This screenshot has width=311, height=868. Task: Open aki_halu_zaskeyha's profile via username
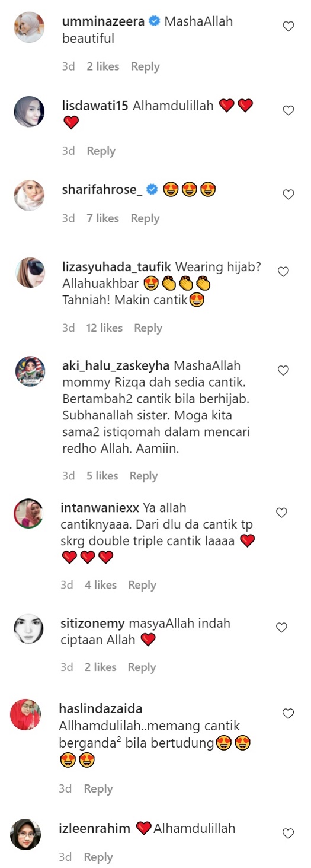(x=116, y=365)
